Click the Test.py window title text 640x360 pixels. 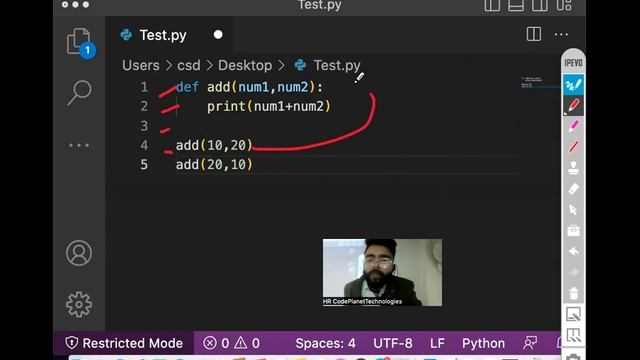pyautogui.click(x=320, y=5)
